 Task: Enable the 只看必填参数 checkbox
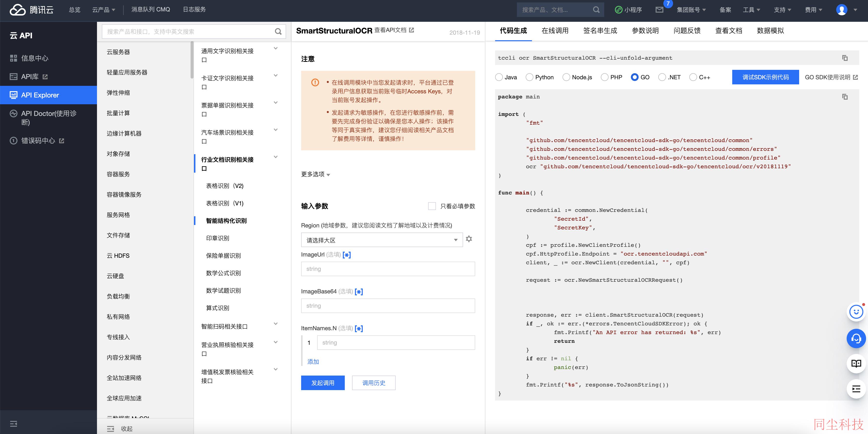coord(432,206)
